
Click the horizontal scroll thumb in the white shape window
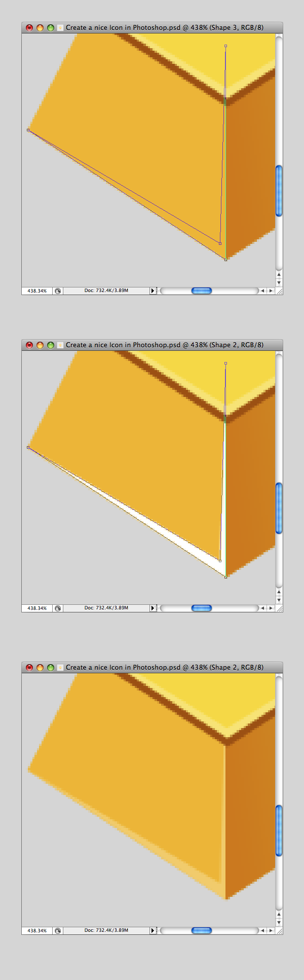(202, 608)
